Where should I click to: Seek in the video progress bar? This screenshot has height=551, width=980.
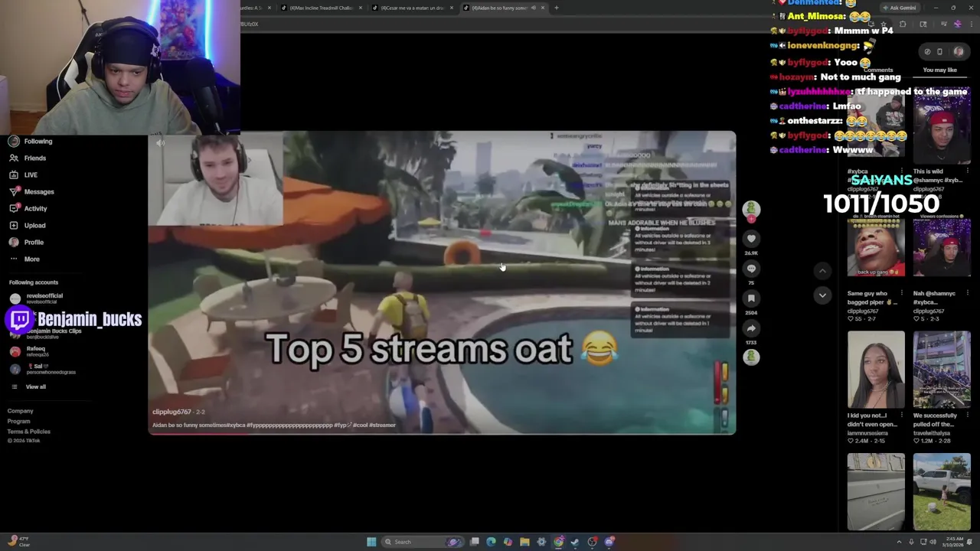(x=442, y=433)
